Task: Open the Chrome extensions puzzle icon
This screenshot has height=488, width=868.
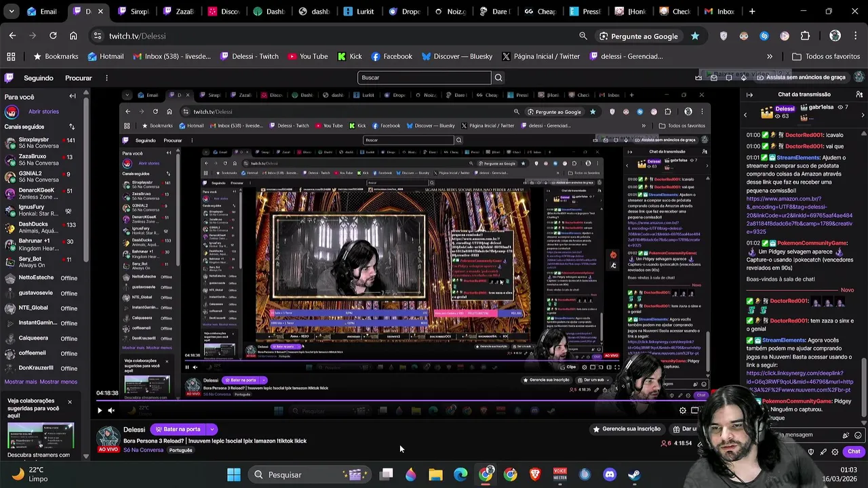Action: pyautogui.click(x=805, y=36)
